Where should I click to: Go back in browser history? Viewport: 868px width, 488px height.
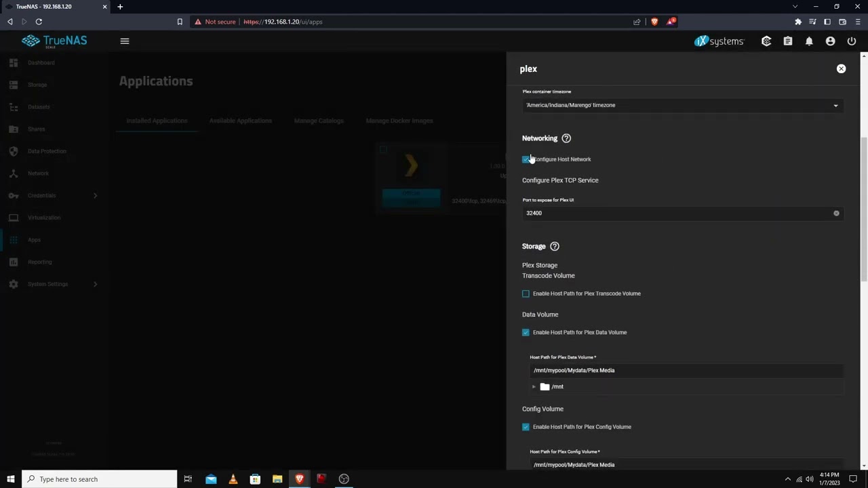click(x=10, y=22)
